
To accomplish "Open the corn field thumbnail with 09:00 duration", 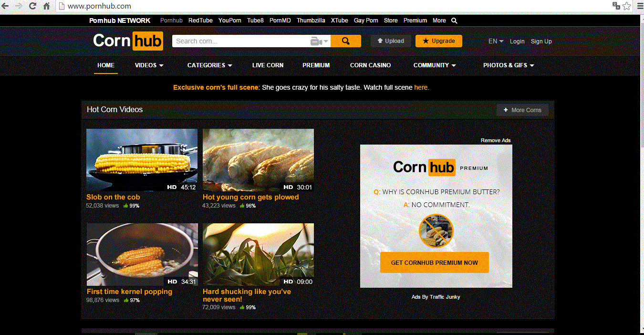I will pyautogui.click(x=258, y=254).
